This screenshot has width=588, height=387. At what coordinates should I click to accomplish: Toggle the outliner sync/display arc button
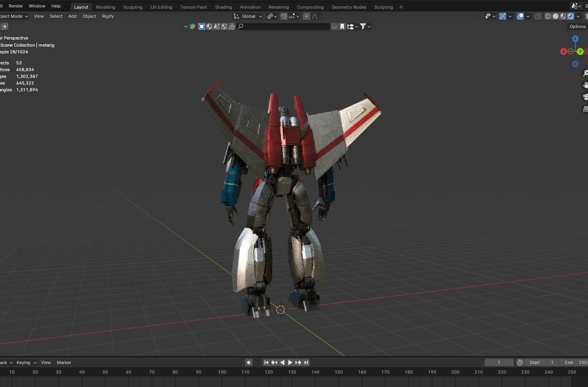click(x=335, y=26)
